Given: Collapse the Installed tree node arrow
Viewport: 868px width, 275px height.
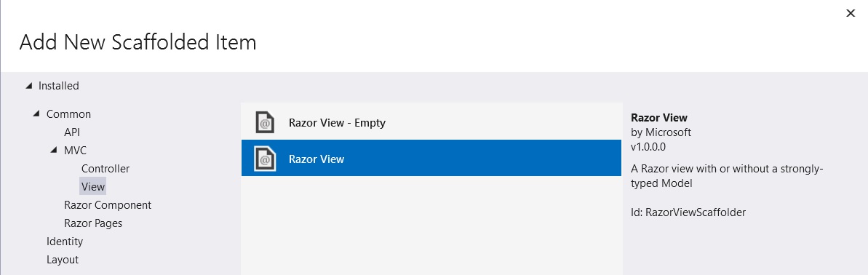Looking at the screenshot, I should coord(29,86).
